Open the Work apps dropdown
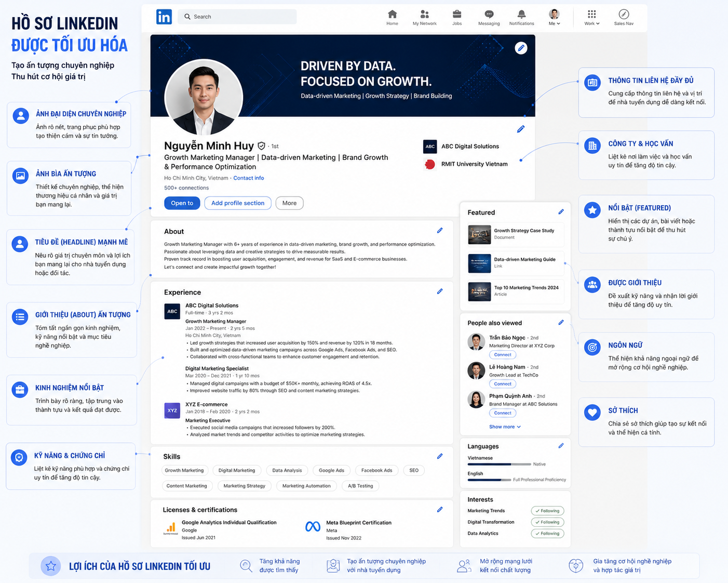 (591, 17)
